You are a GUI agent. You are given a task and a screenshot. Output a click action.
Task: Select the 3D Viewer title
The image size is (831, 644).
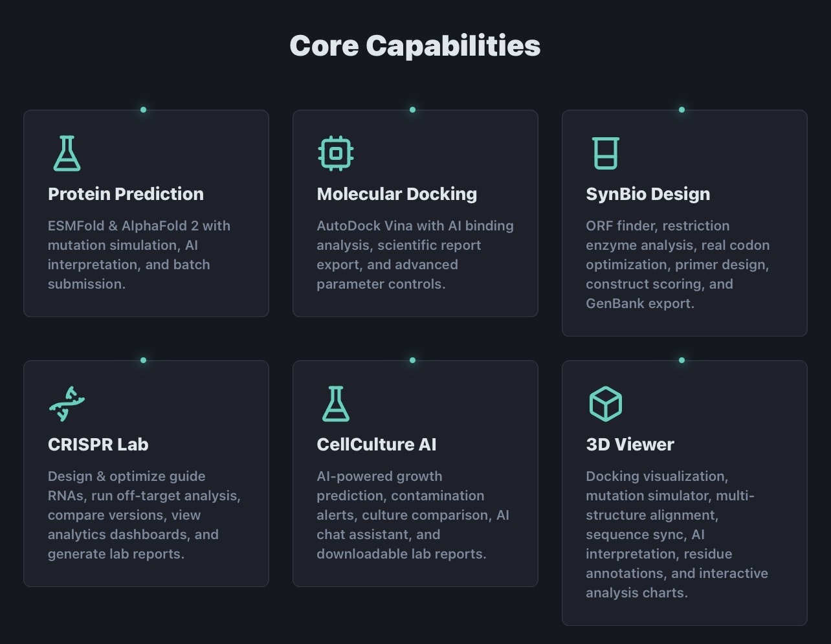click(630, 445)
